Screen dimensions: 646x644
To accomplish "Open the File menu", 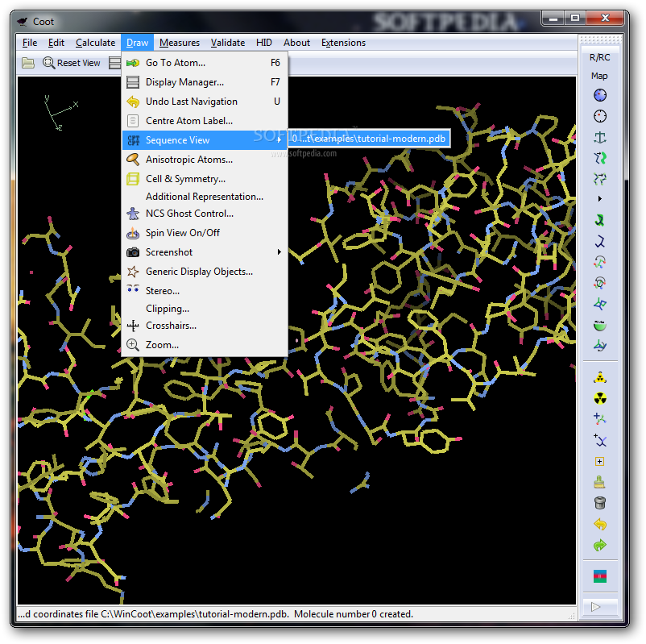I will (30, 43).
